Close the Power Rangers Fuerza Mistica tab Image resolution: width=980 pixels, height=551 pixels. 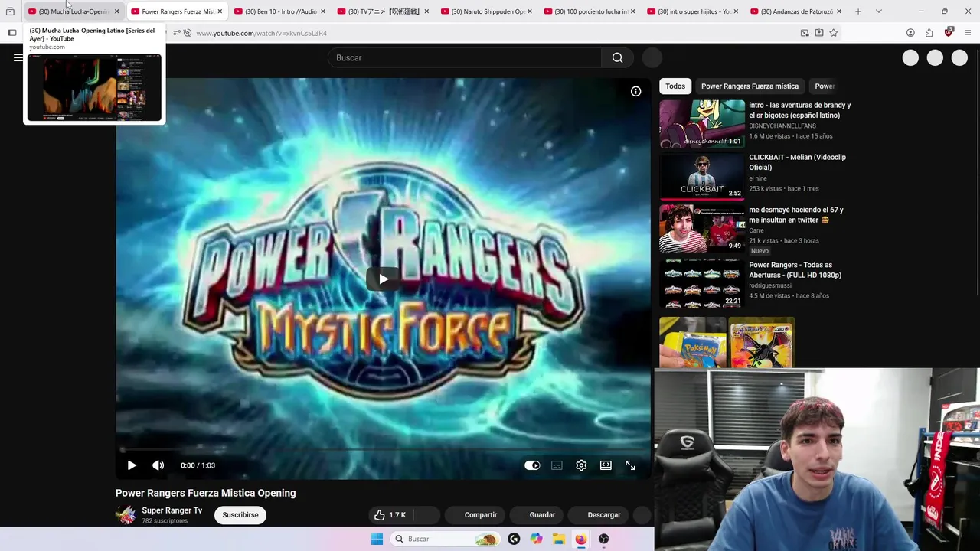click(220, 11)
